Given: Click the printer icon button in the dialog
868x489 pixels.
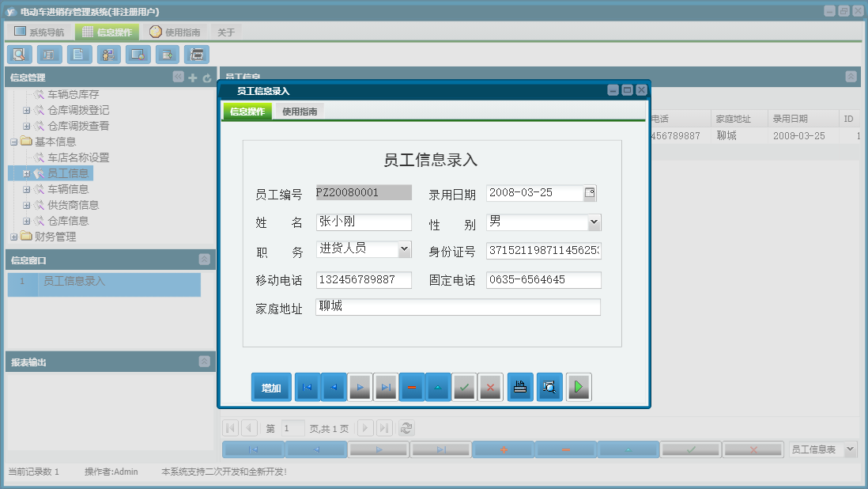Looking at the screenshot, I should coord(520,387).
